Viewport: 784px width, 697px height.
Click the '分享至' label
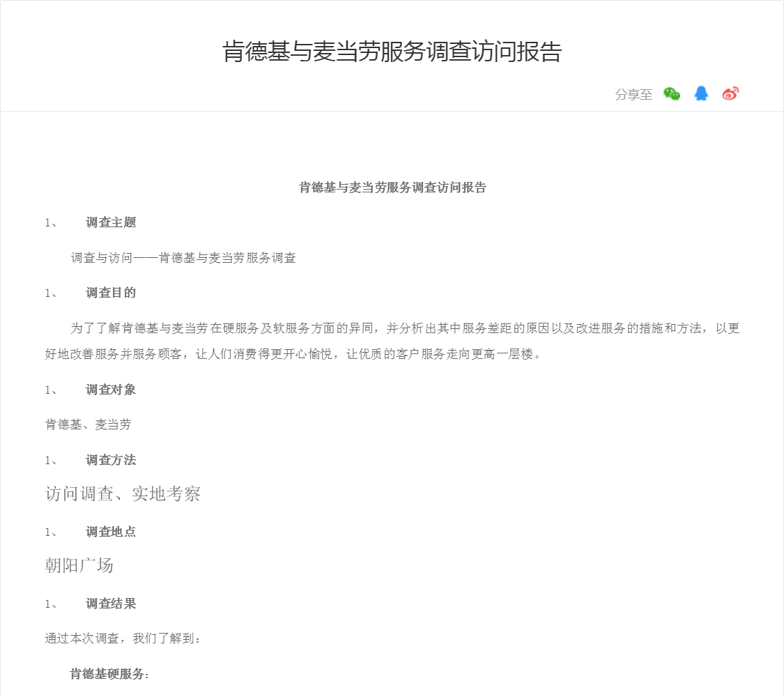pyautogui.click(x=633, y=95)
